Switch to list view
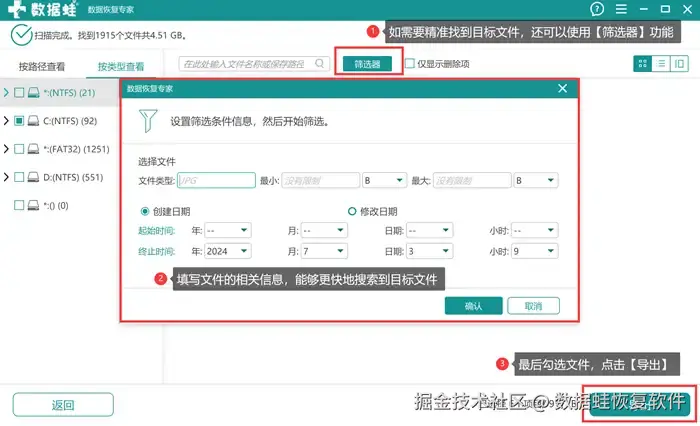Viewport: 700px width, 426px height. pyautogui.click(x=661, y=63)
